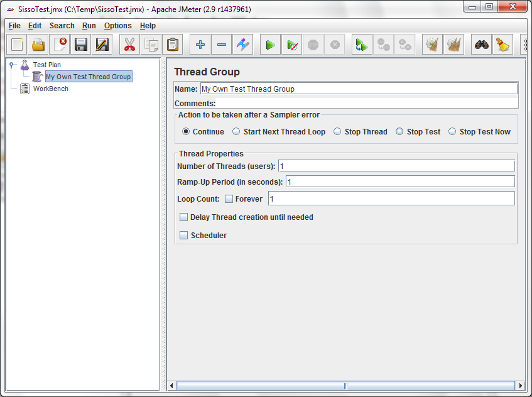This screenshot has width=532, height=397.
Task: Expand all with the plus icon
Action: coord(200,45)
